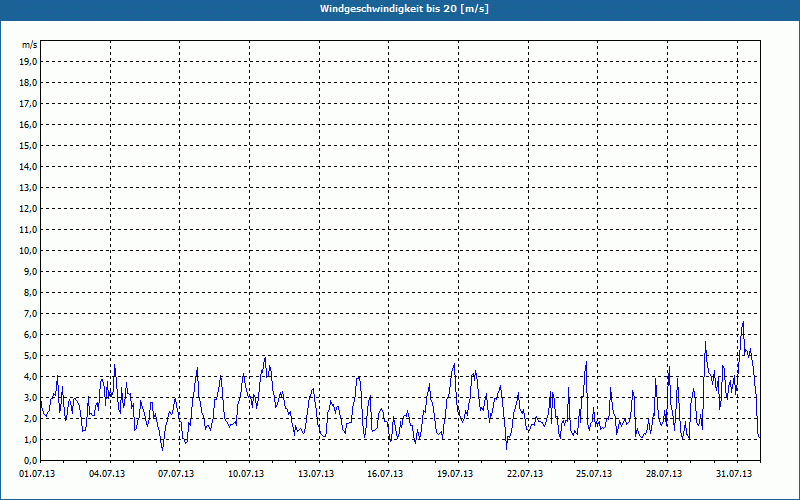Image resolution: width=800 pixels, height=500 pixels.
Task: Click the highest wind peak after 31.07.13
Action: tap(743, 322)
